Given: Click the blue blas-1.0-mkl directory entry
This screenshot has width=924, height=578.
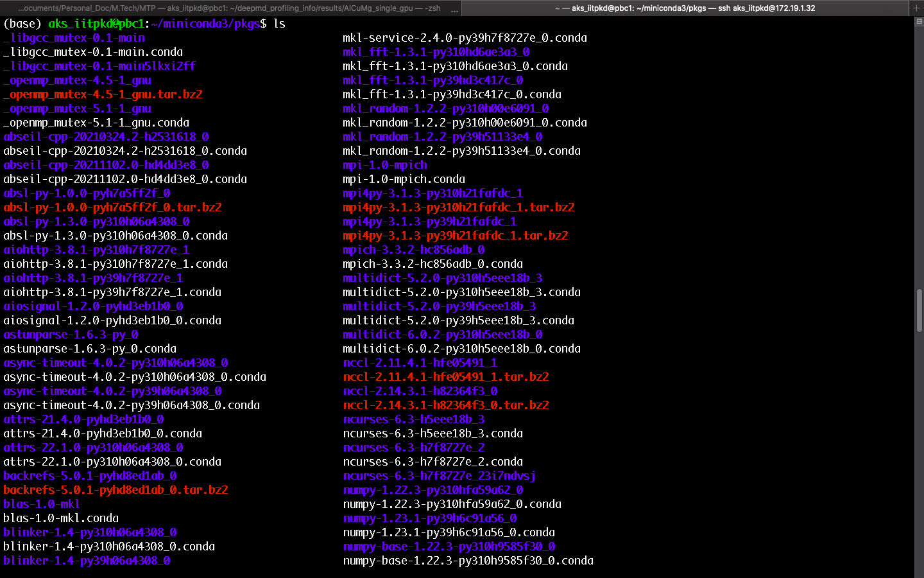Looking at the screenshot, I should click(42, 504).
